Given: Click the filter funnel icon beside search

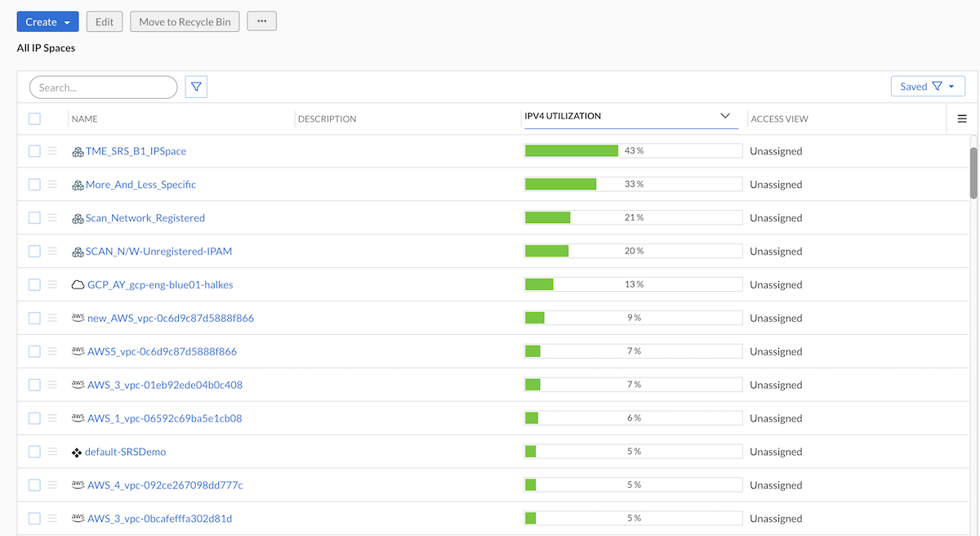Looking at the screenshot, I should [x=196, y=87].
